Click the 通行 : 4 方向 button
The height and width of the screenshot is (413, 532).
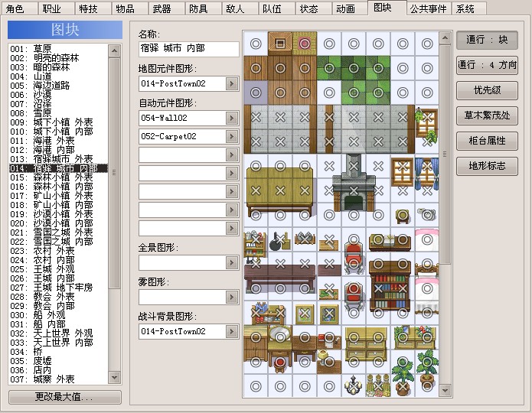[x=487, y=65]
